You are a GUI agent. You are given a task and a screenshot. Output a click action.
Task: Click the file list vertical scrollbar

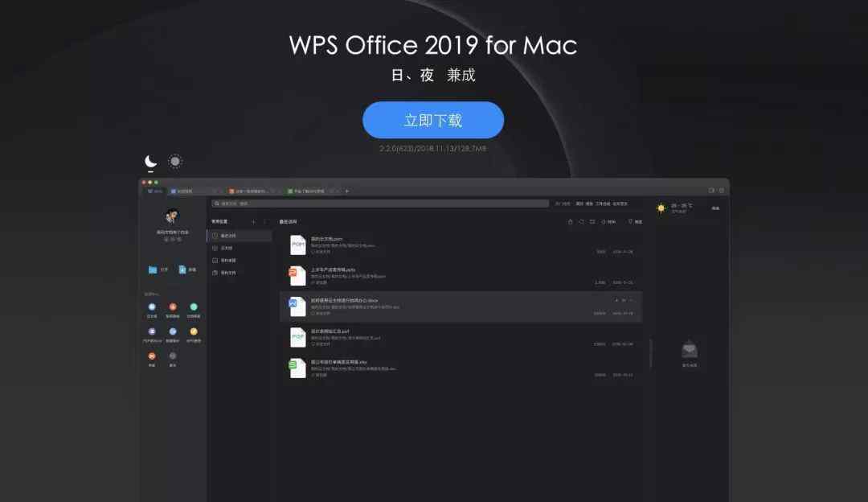(x=650, y=353)
